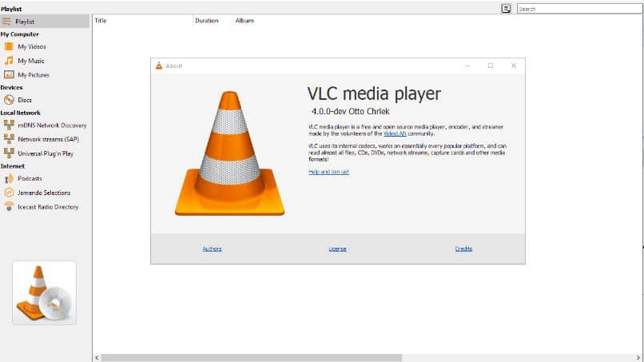Image resolution: width=644 pixels, height=362 pixels.
Task: Click the large VLC cone logo
Action: (229, 153)
